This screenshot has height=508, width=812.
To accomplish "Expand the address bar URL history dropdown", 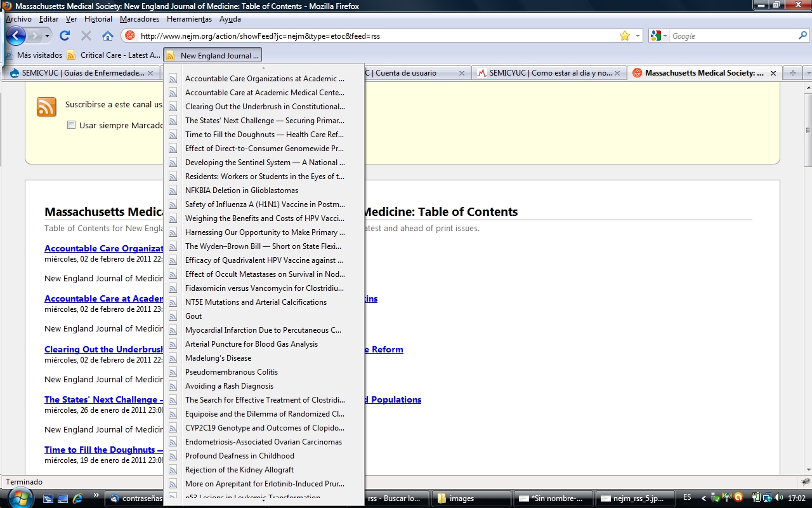I will click(x=638, y=36).
